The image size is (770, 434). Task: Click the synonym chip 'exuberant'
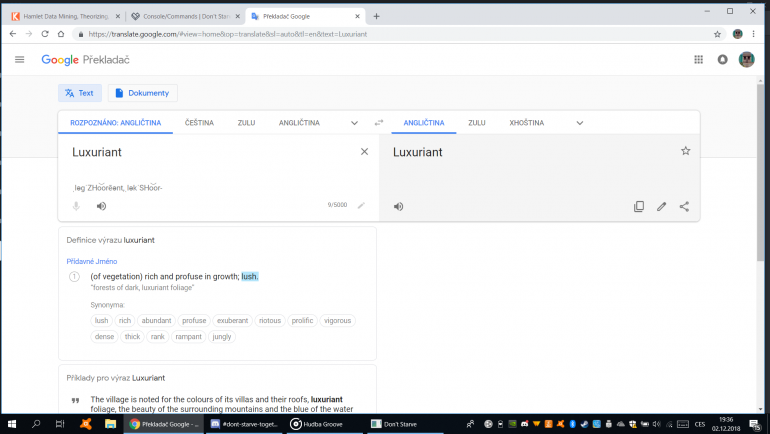coord(232,321)
